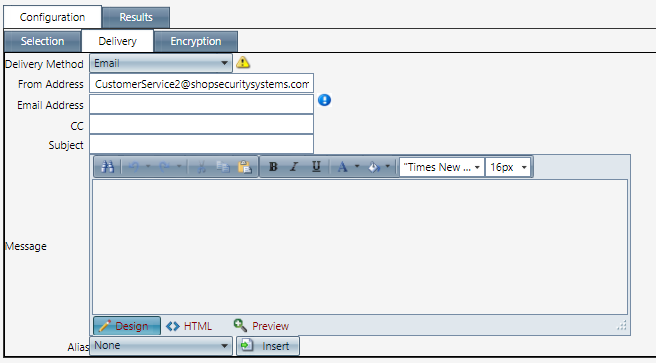Open the Delivery sub-tab
The width and height of the screenshot is (656, 363).
point(118,41)
